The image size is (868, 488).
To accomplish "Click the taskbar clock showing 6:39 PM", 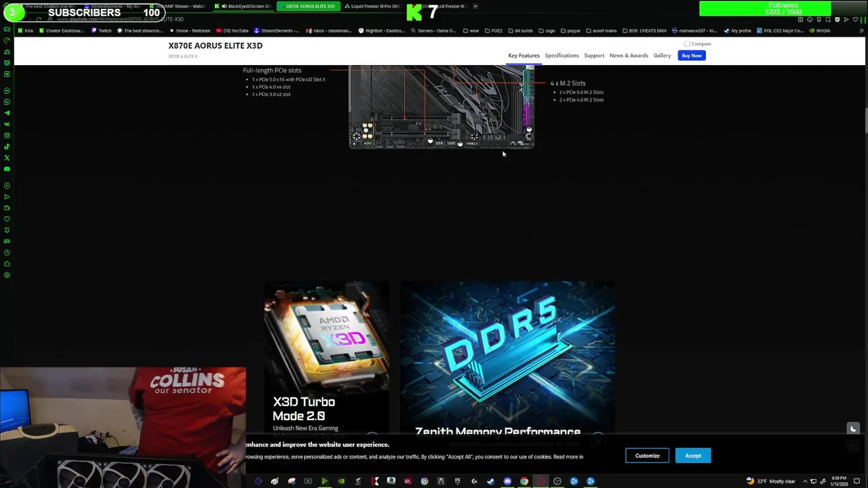I will (x=839, y=481).
